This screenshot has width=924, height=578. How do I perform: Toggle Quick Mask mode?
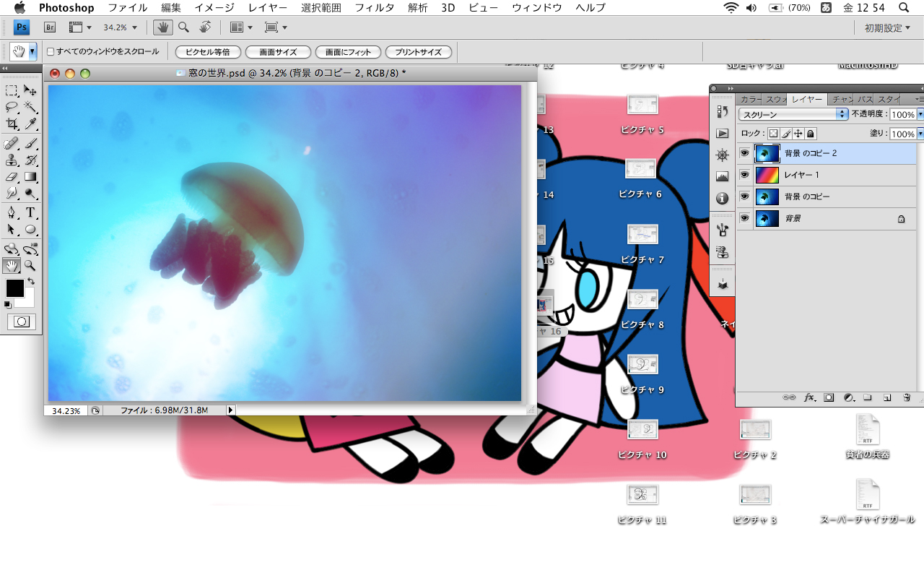coord(21,322)
